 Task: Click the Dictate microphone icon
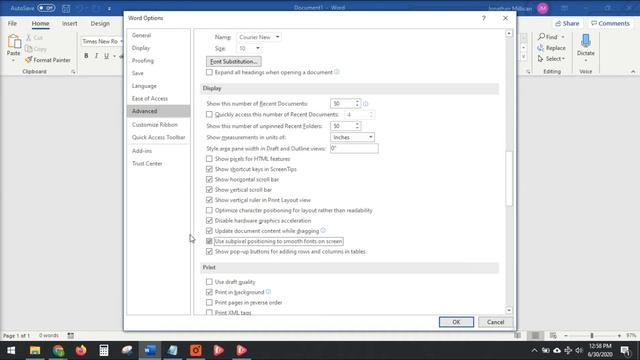pyautogui.click(x=586, y=41)
